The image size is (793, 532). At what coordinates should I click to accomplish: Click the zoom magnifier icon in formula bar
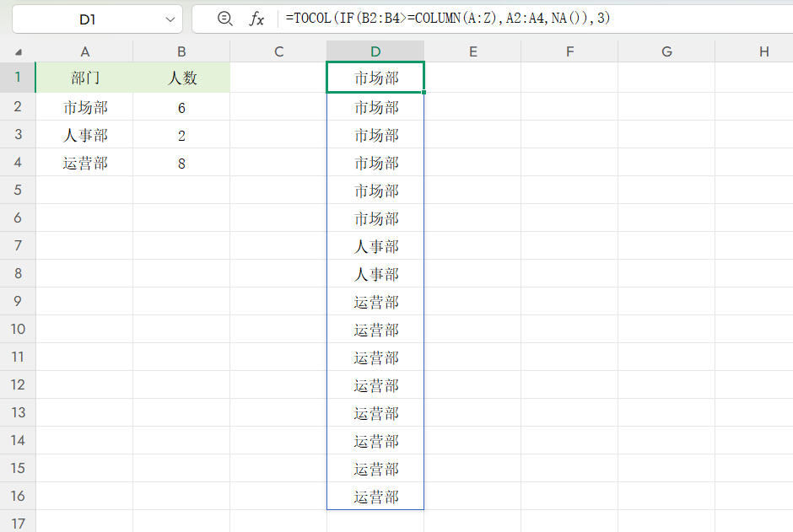224,19
